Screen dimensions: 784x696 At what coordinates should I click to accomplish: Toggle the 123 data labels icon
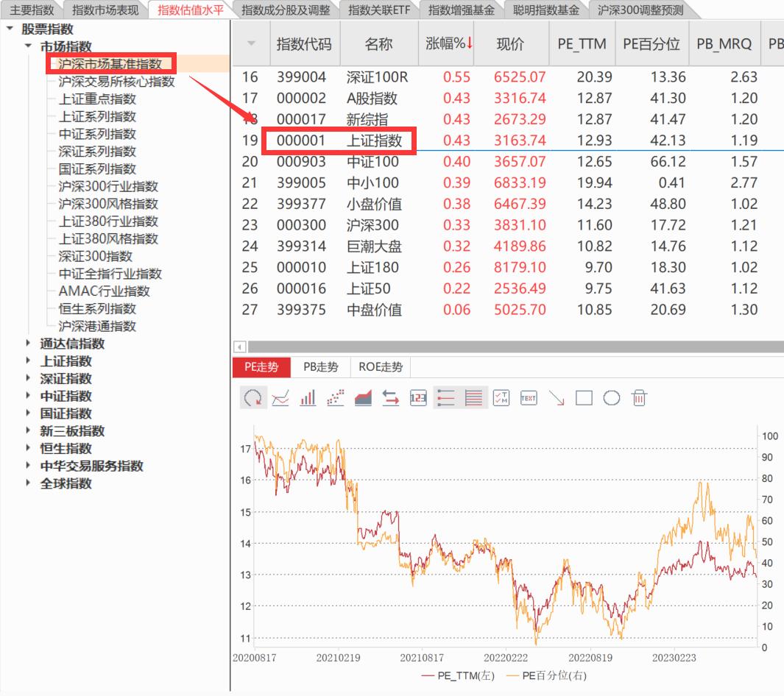(x=417, y=398)
